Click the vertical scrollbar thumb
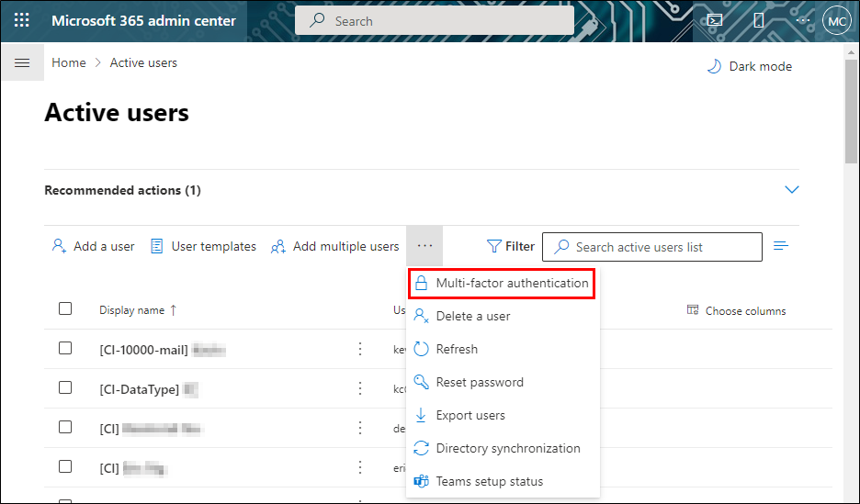 [x=851, y=110]
